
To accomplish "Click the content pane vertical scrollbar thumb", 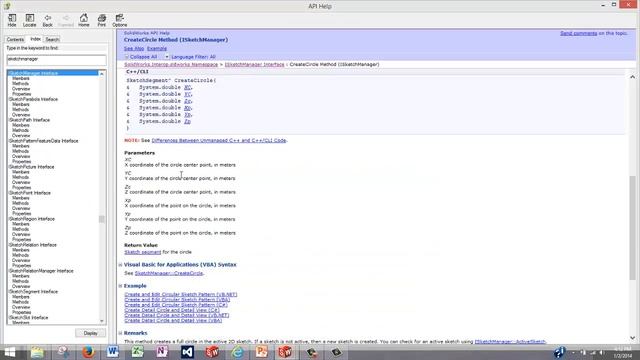I will tap(632, 227).
